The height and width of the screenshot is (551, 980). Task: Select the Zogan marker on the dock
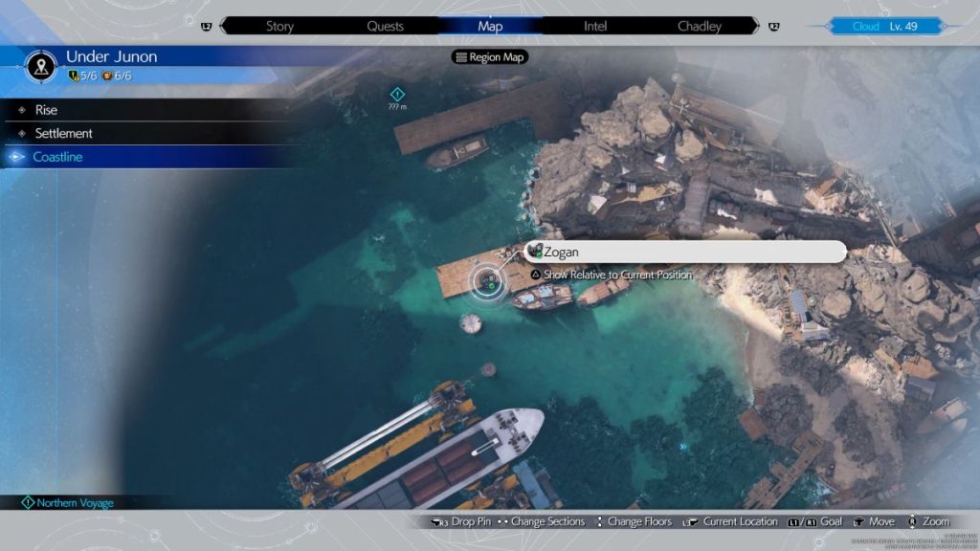coord(488,280)
